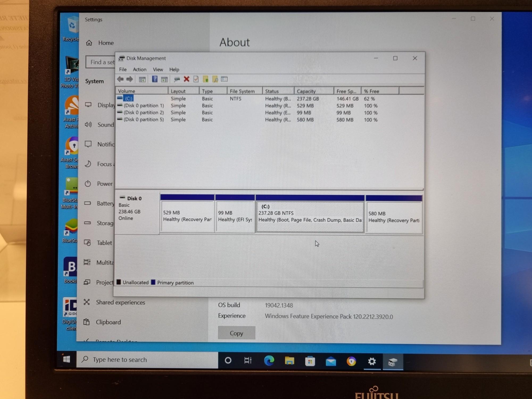Viewport: 532px width, 399px height.
Task: Click the Disk 0 Basic label panel
Action: pos(137,213)
